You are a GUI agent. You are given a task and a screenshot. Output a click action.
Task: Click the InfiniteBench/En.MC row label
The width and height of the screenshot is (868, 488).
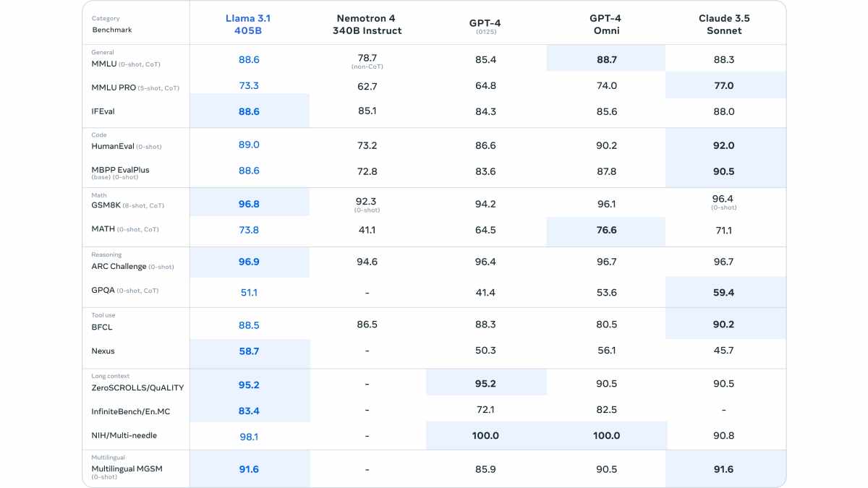[131, 411]
